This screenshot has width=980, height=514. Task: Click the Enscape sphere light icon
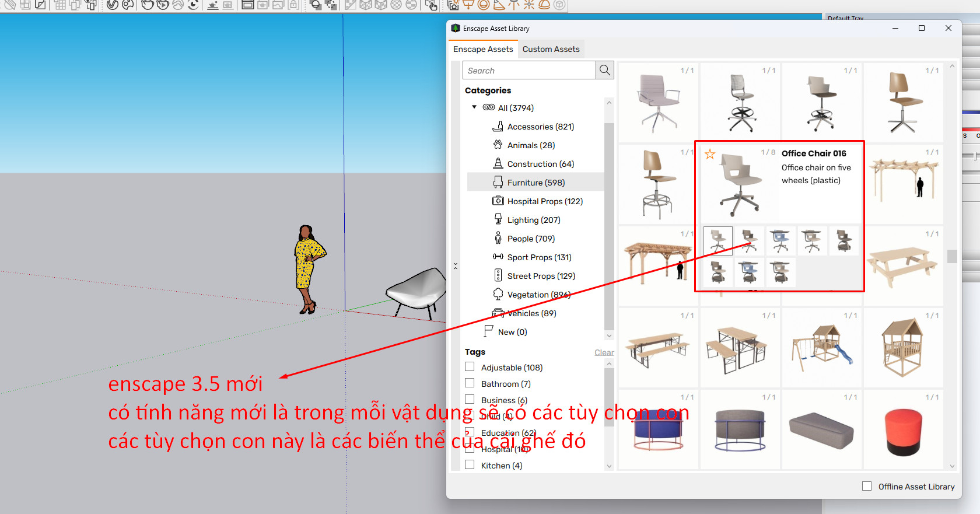[484, 5]
